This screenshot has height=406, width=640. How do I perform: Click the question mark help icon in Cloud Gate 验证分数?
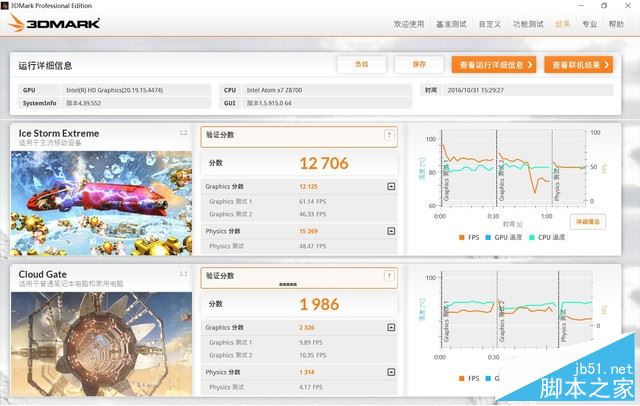pyautogui.click(x=389, y=276)
